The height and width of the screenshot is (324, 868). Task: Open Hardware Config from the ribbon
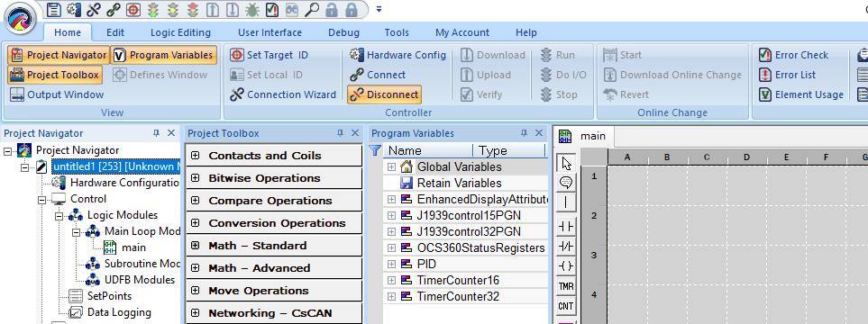(x=397, y=55)
